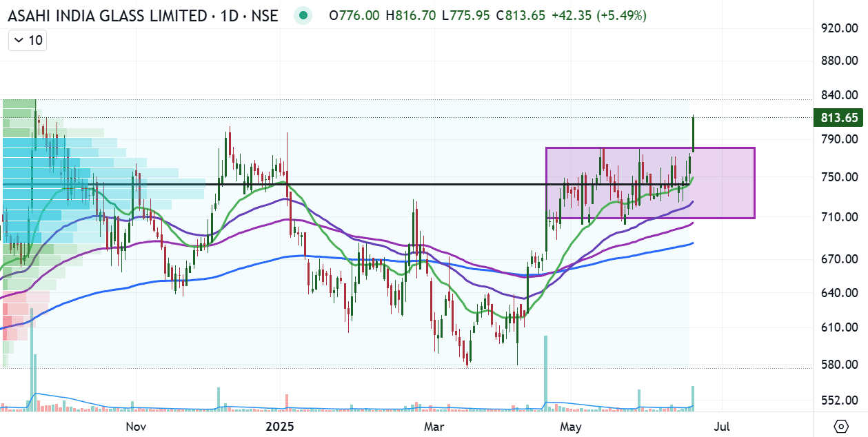Click the 670.00 price axis label

click(x=839, y=259)
